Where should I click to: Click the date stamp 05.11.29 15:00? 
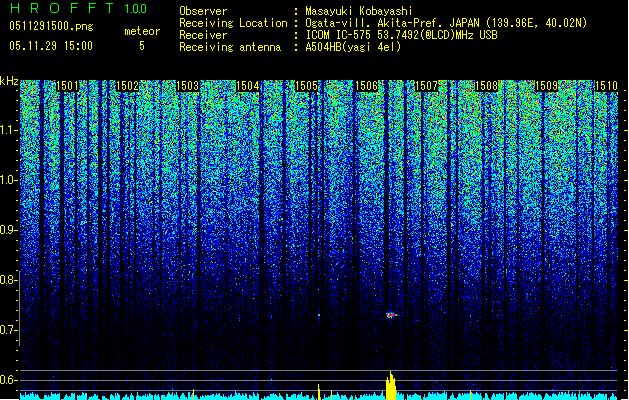51,46
